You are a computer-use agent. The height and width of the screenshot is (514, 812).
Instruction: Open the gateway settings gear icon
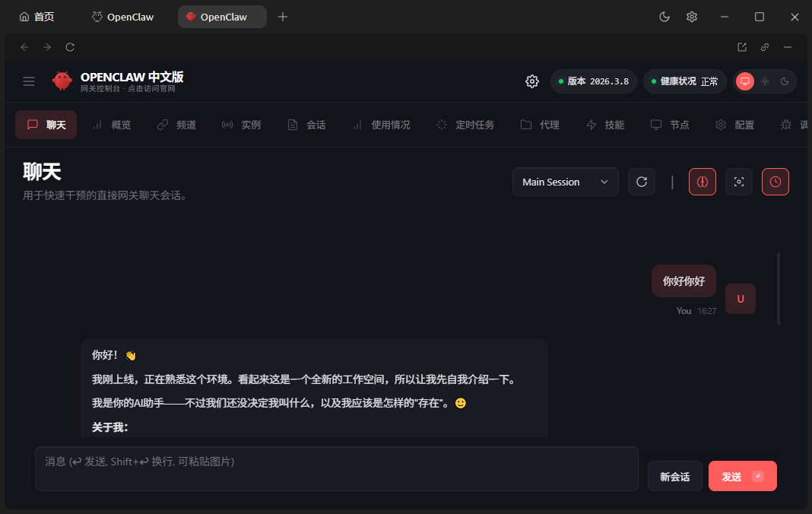click(532, 81)
